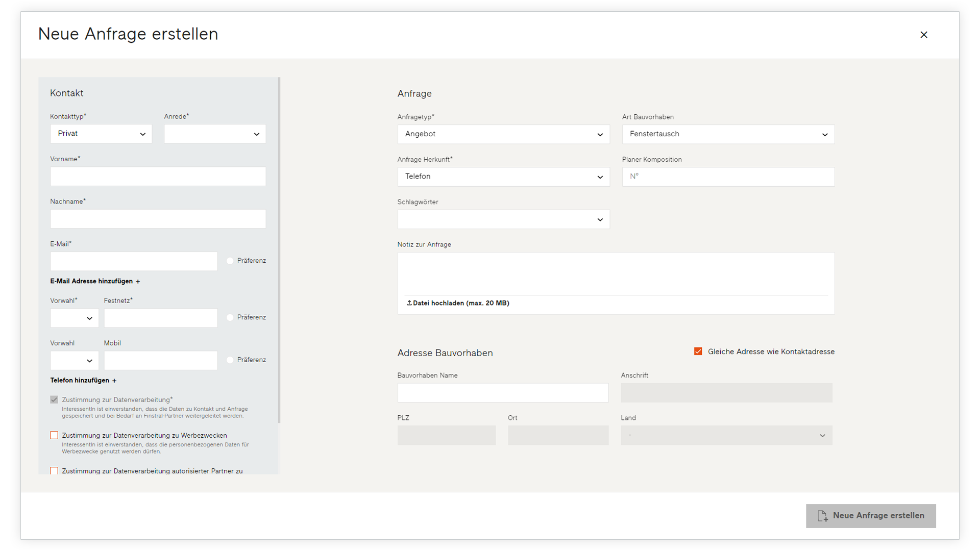Click the disabled Anschrift field
This screenshot has height=551, width=980.
(x=726, y=393)
